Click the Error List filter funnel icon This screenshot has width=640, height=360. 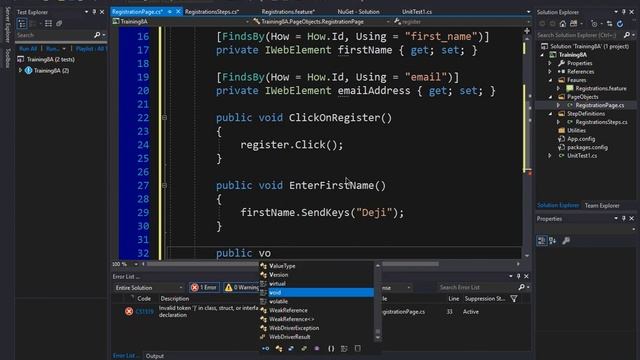pyautogui.click(x=514, y=299)
